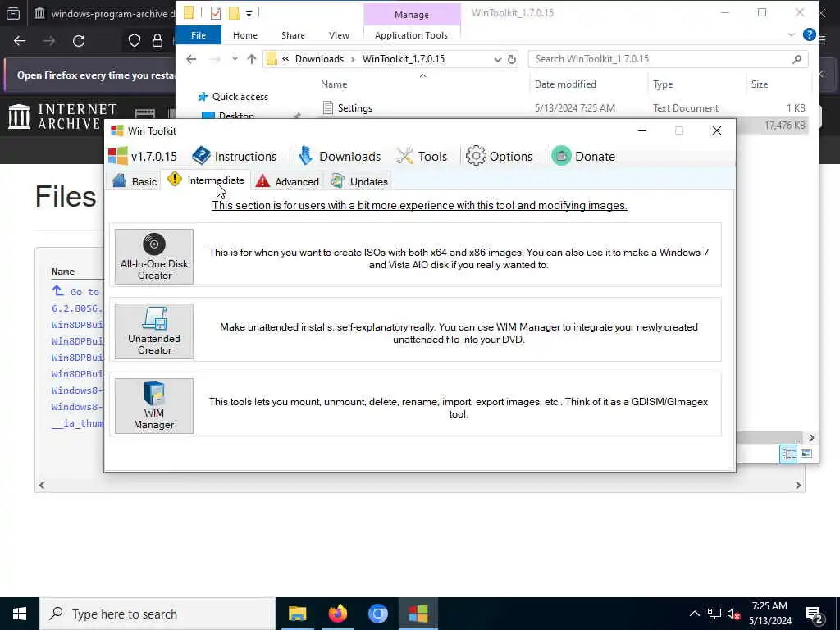The width and height of the screenshot is (840, 630).
Task: Show hidden system tray icons
Action: tap(694, 614)
